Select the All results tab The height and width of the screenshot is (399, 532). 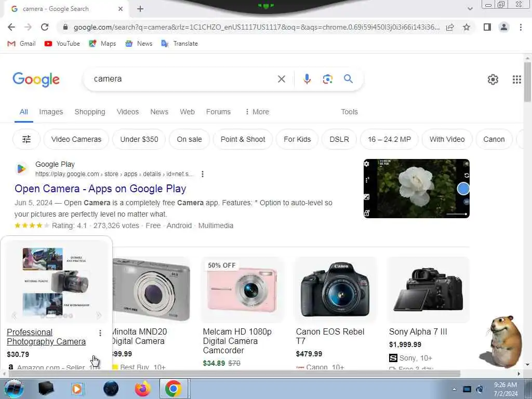click(24, 112)
